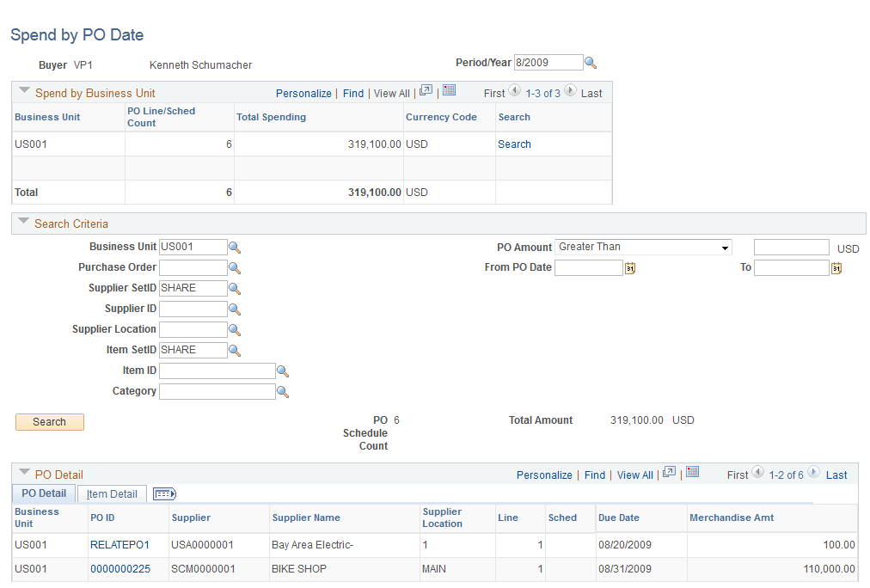Click next page arrow in PO Detail pagination
Viewport: 870px width, 588px height.
point(812,474)
